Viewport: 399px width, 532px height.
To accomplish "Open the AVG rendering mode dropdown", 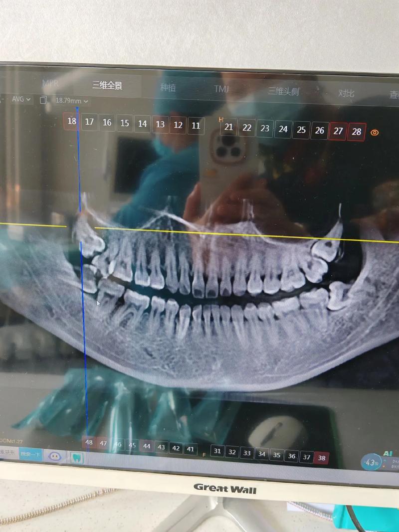I will (x=21, y=99).
